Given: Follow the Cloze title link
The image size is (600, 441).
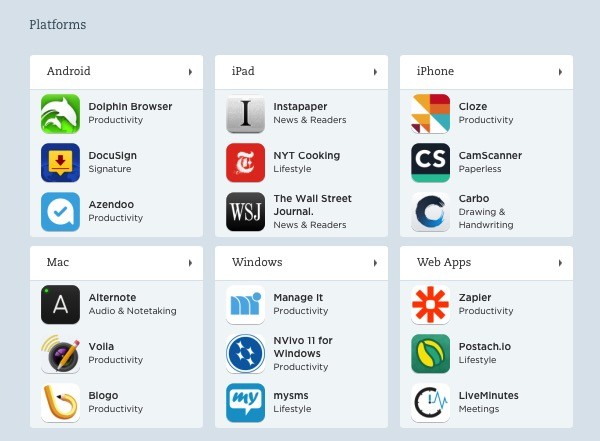Looking at the screenshot, I should [x=473, y=106].
